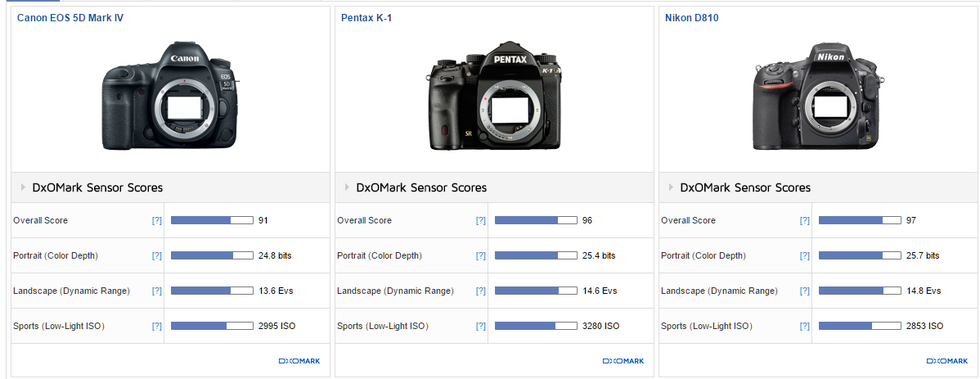Click the Canon 5D Mark IV camera image
This screenshot has height=379, width=980.
pyautogui.click(x=170, y=96)
